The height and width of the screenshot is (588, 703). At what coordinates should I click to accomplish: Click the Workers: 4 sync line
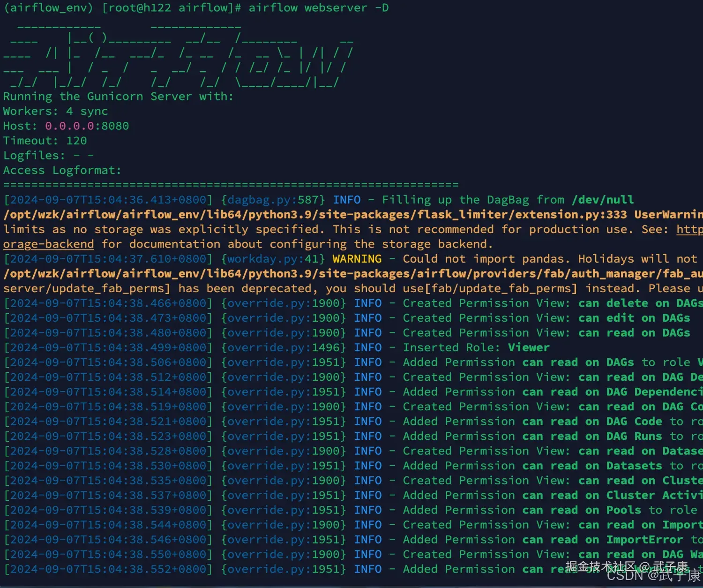(x=55, y=111)
